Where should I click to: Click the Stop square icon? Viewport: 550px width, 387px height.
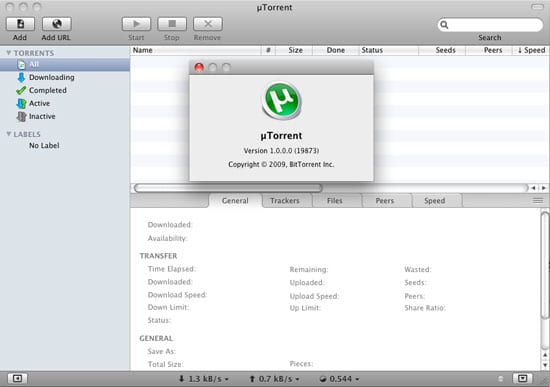(172, 24)
